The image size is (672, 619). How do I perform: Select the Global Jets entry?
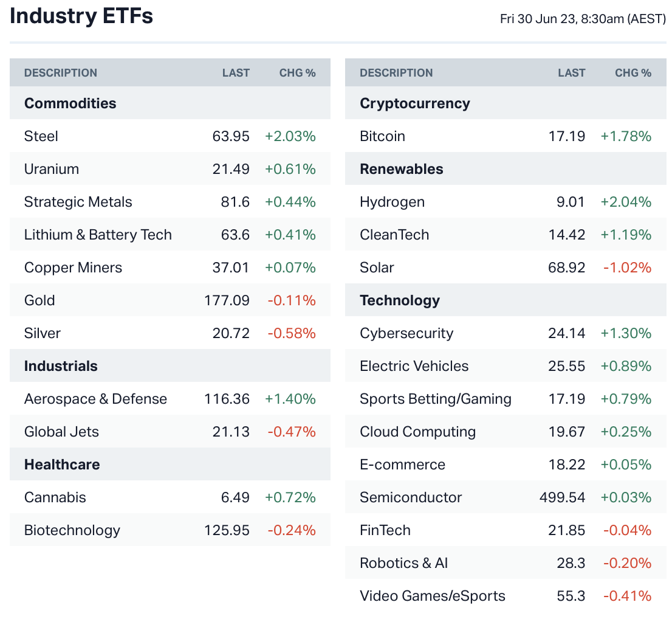[61, 432]
